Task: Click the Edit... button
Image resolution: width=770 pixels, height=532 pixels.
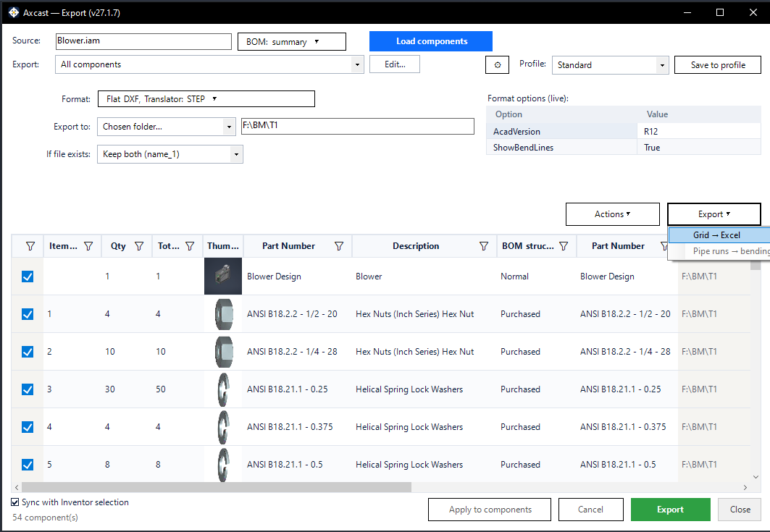Action: [395, 64]
